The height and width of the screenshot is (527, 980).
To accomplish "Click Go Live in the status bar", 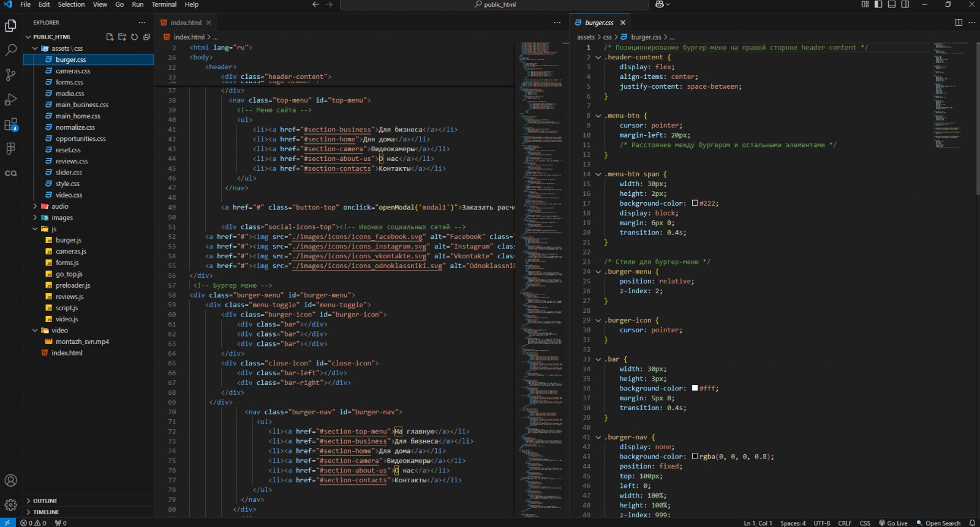I will click(894, 523).
